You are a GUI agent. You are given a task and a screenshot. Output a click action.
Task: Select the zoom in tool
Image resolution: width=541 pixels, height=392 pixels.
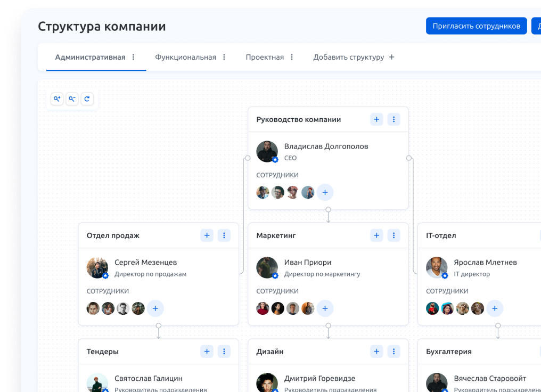[x=57, y=99]
